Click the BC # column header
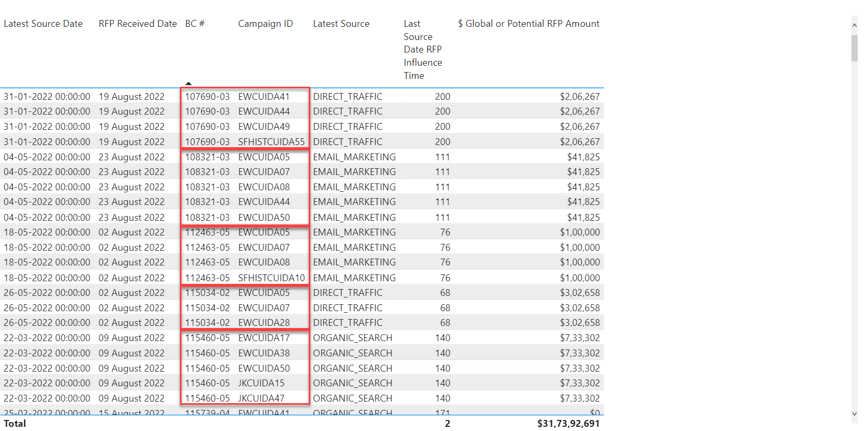868x431 pixels. (195, 24)
